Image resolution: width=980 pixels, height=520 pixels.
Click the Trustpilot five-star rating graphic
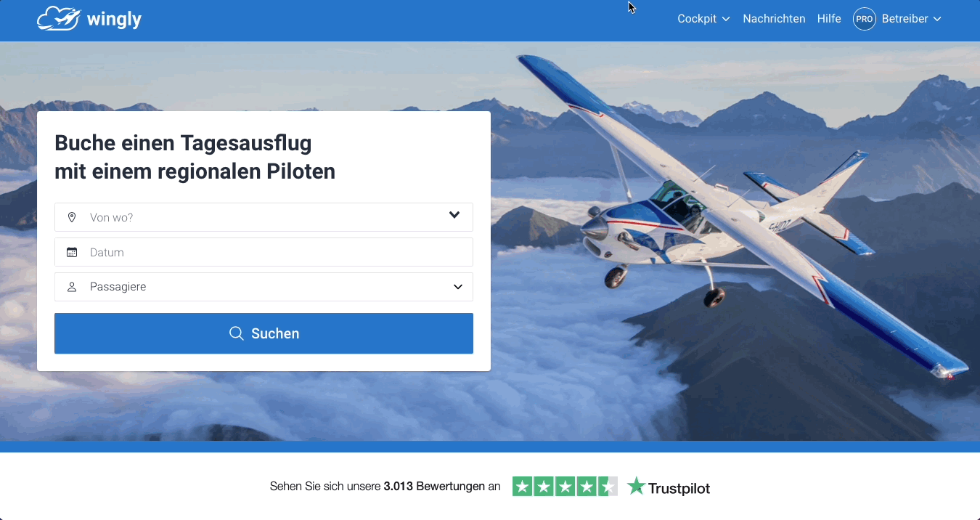pos(565,487)
